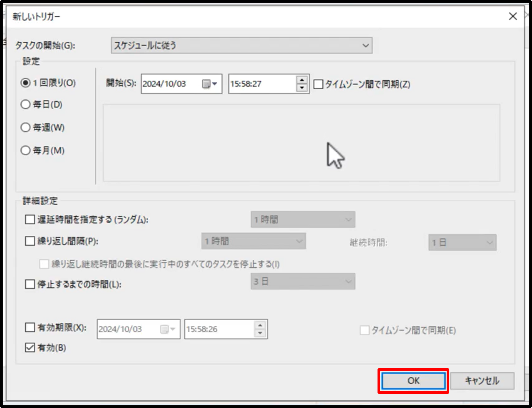Image resolution: width=532 pixels, height=408 pixels.
Task: Open the タスクの開始 スケジュールに従う dropdown
Action: [x=242, y=45]
